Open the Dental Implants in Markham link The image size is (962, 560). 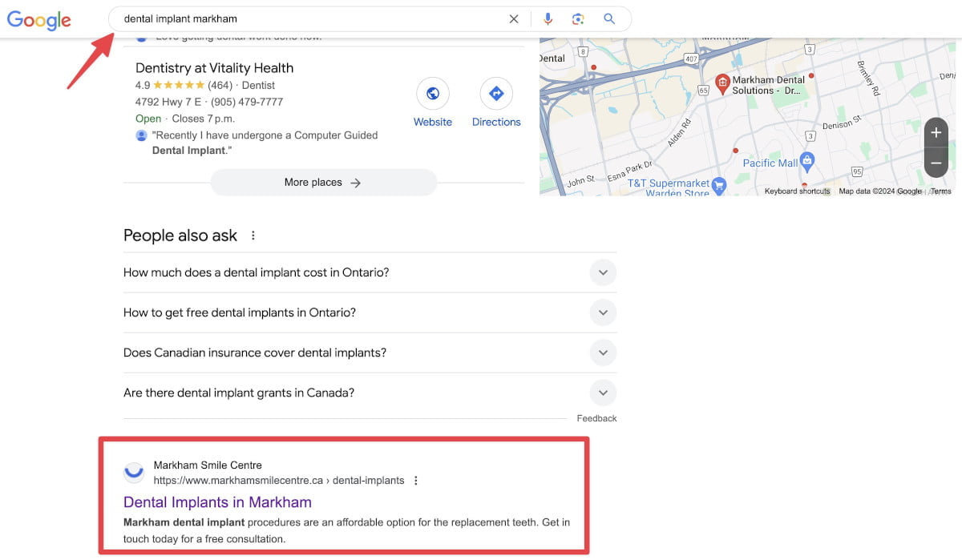click(217, 502)
